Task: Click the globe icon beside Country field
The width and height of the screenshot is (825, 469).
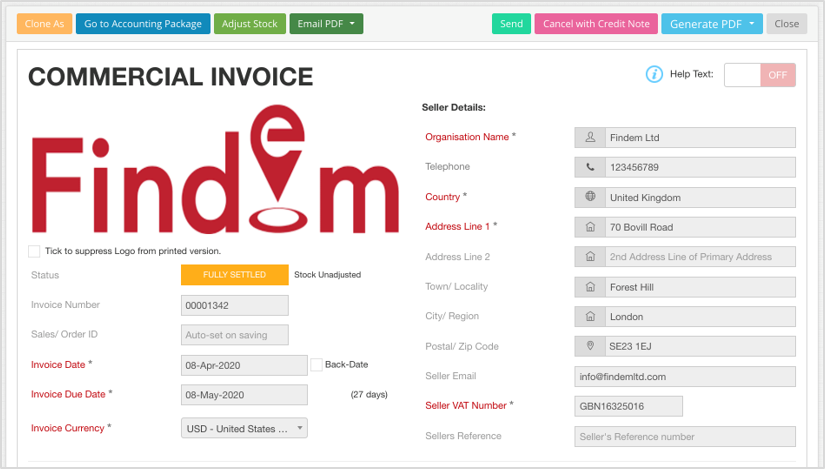Action: pos(590,196)
